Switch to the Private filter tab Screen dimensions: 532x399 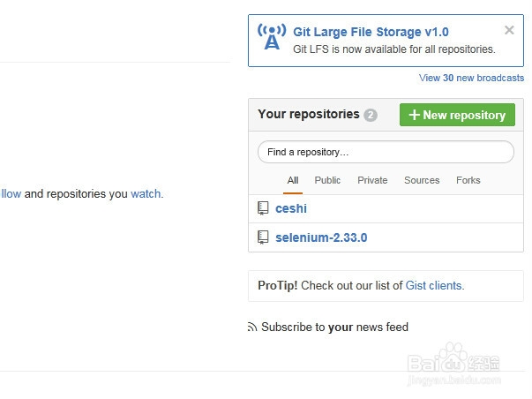point(372,180)
